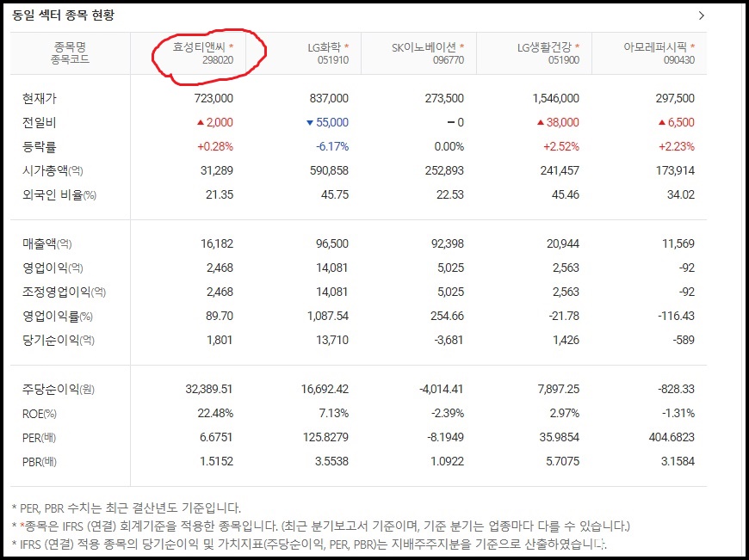Select the PBR(배) row label
The image size is (749, 560).
click(x=39, y=462)
